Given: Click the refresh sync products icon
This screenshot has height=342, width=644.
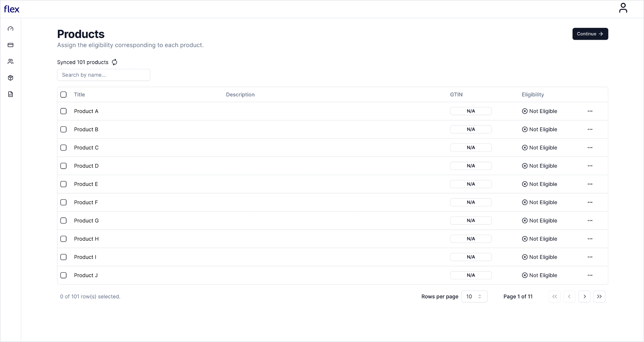Looking at the screenshot, I should tap(114, 62).
